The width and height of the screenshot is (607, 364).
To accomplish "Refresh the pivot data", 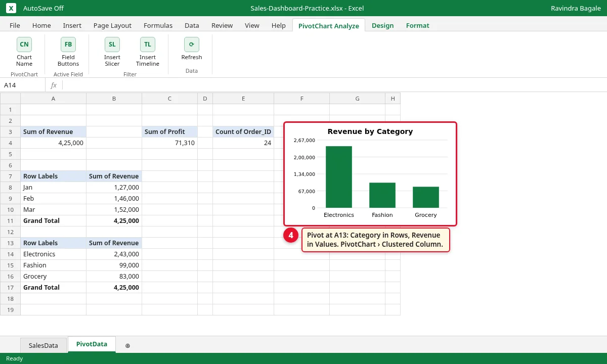I will (x=192, y=49).
